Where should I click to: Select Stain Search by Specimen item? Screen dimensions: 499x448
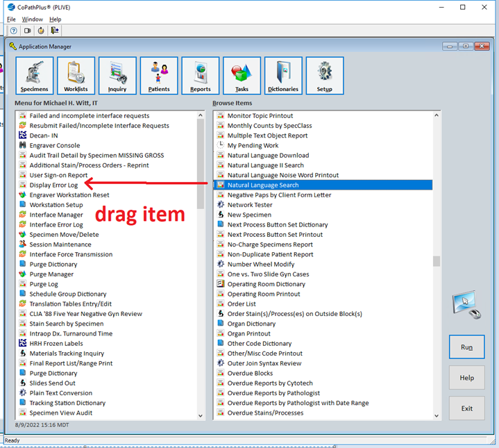[x=67, y=324]
